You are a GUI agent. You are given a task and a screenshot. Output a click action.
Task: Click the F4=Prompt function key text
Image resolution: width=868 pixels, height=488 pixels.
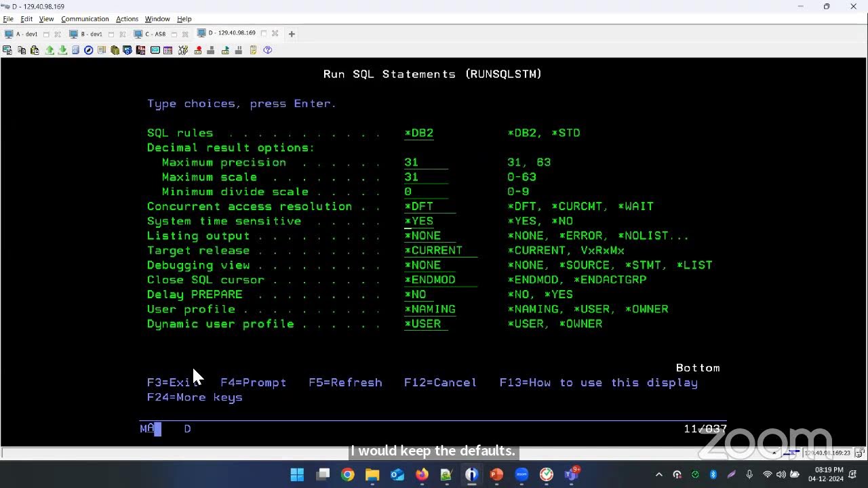[254, 383]
